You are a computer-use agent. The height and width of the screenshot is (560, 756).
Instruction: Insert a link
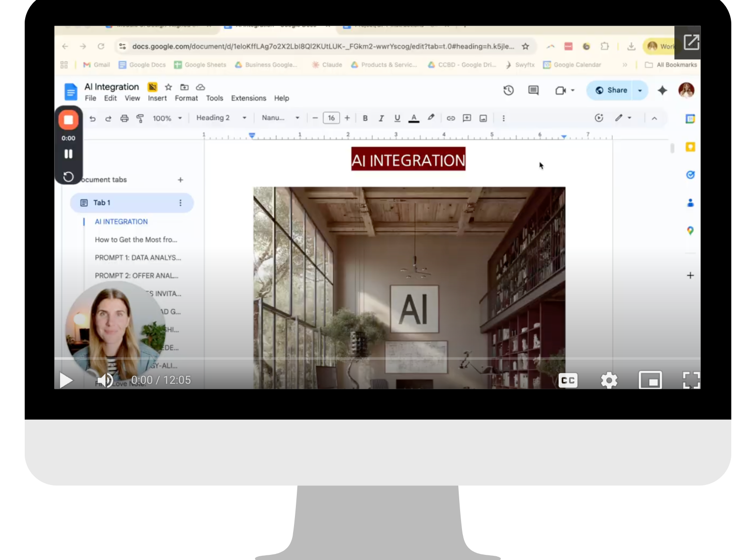point(451,118)
